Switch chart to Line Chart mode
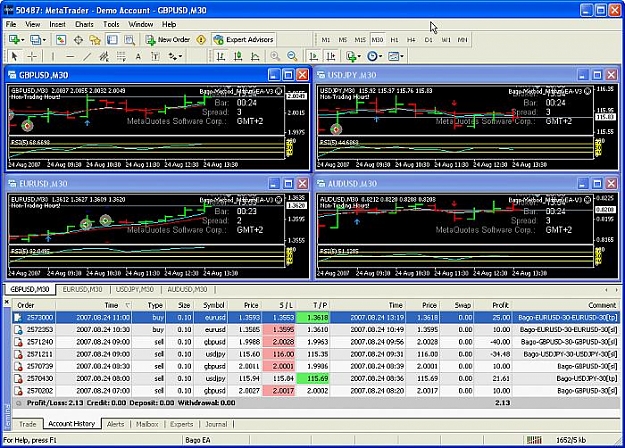The height and width of the screenshot is (448, 625). (x=255, y=56)
